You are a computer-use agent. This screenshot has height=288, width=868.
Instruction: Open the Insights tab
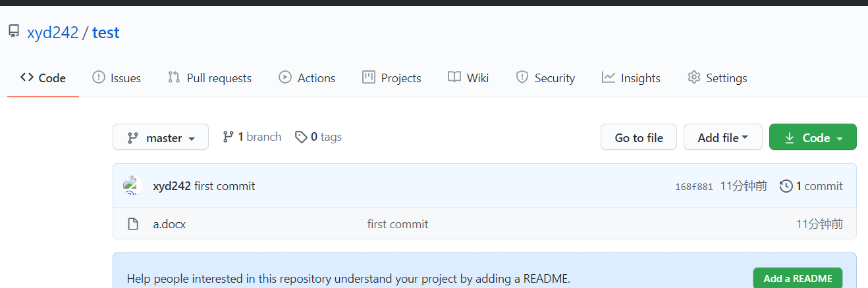pos(631,78)
